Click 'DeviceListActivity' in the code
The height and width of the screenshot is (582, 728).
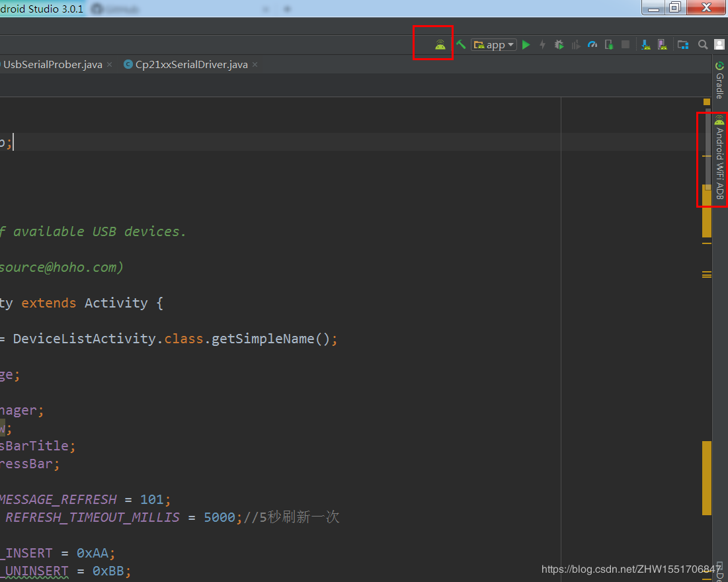click(85, 339)
